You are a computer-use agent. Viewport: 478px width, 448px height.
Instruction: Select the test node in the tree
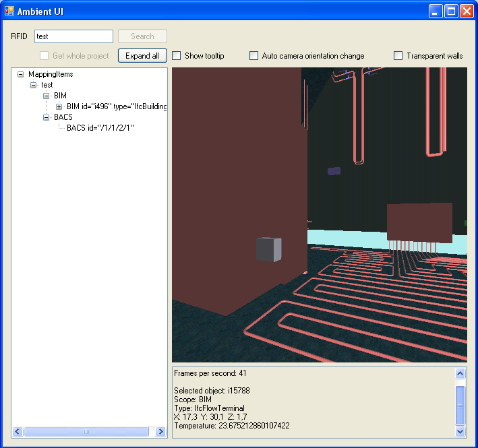tap(47, 85)
